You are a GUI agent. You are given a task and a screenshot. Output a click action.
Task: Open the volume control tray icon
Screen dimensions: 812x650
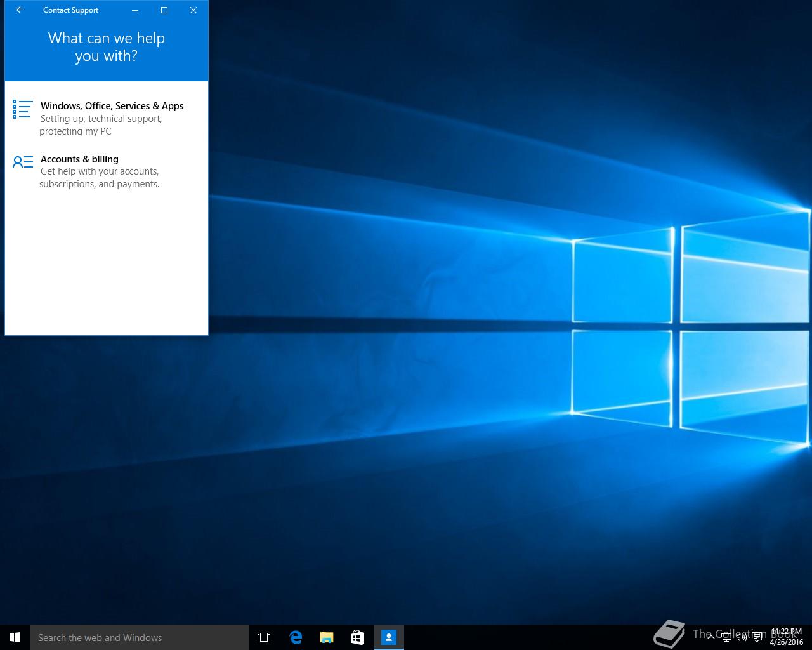[x=741, y=637]
